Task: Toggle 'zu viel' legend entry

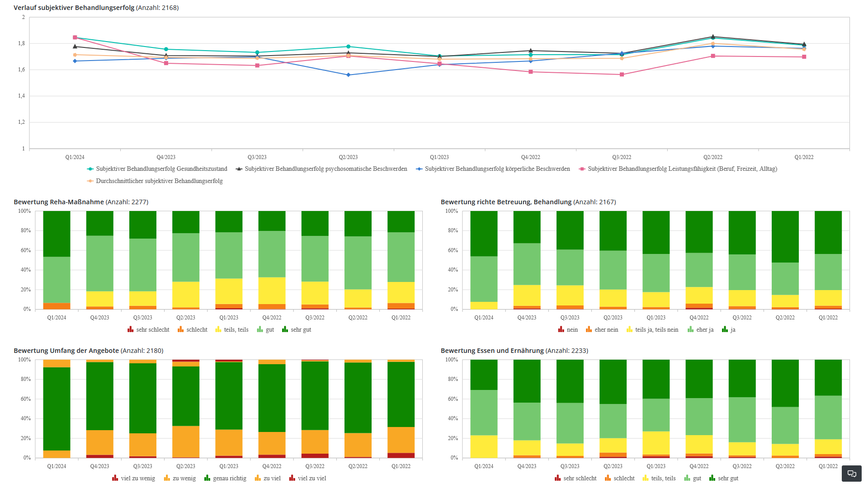Action: (x=268, y=479)
